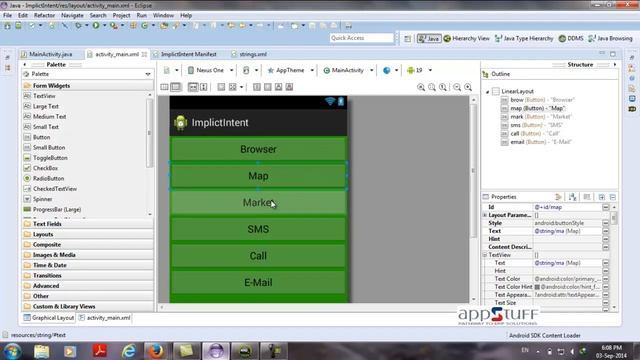Click Firefox in the Windows taskbar

pos(155,351)
